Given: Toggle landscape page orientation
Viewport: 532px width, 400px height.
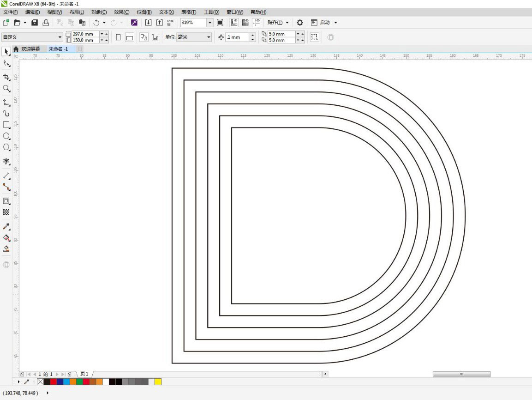Looking at the screenshot, I should (x=130, y=37).
